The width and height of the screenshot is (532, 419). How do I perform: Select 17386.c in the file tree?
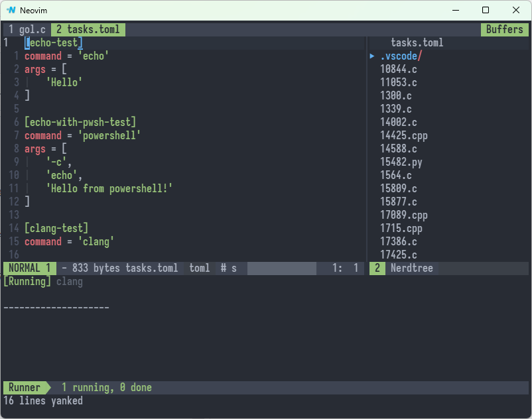coord(398,241)
